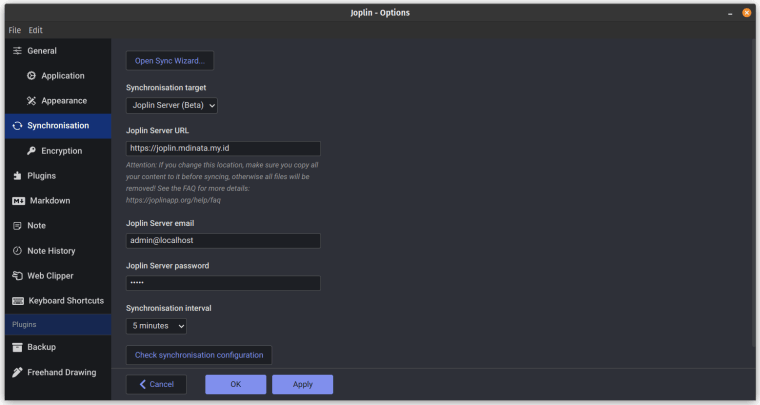
Task: Click Check synchronisation configuration button
Action: click(x=199, y=355)
